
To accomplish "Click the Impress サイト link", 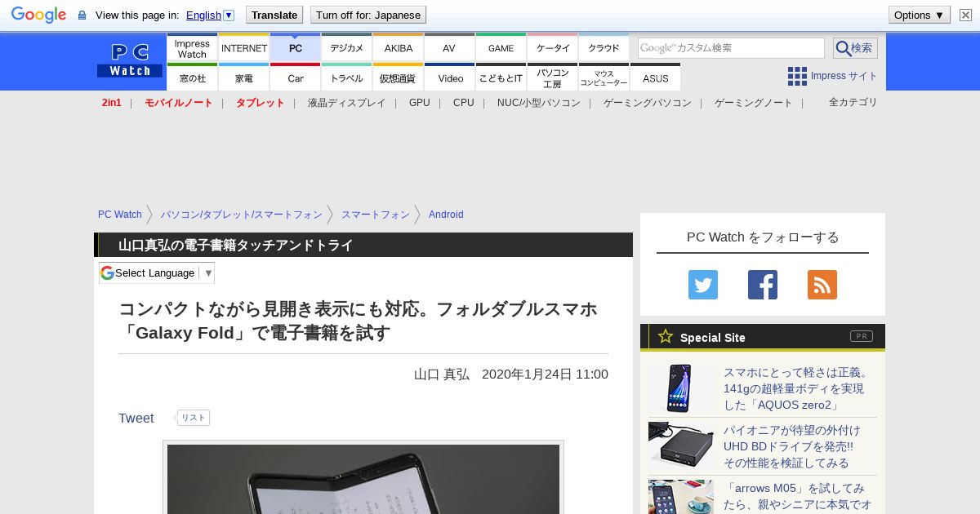I will click(844, 76).
